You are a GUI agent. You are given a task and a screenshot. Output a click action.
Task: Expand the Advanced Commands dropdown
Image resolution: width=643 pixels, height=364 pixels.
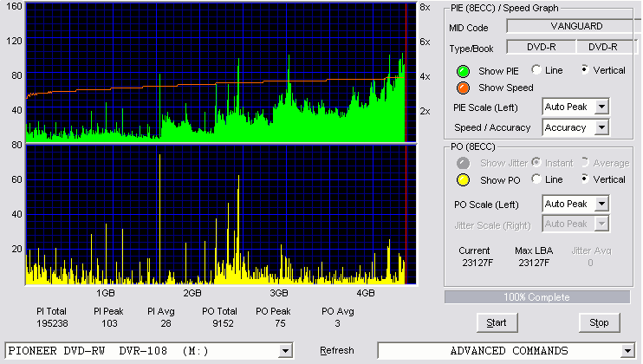click(627, 351)
